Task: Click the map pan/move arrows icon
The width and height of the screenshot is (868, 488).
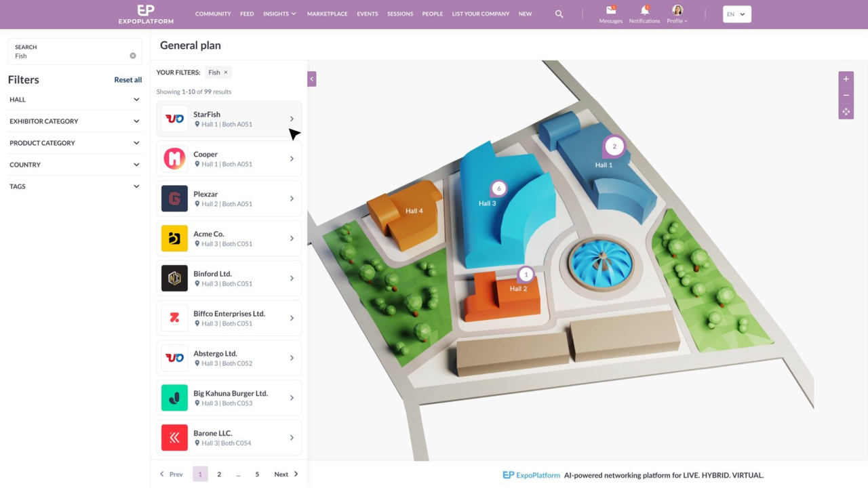Action: 846,112
